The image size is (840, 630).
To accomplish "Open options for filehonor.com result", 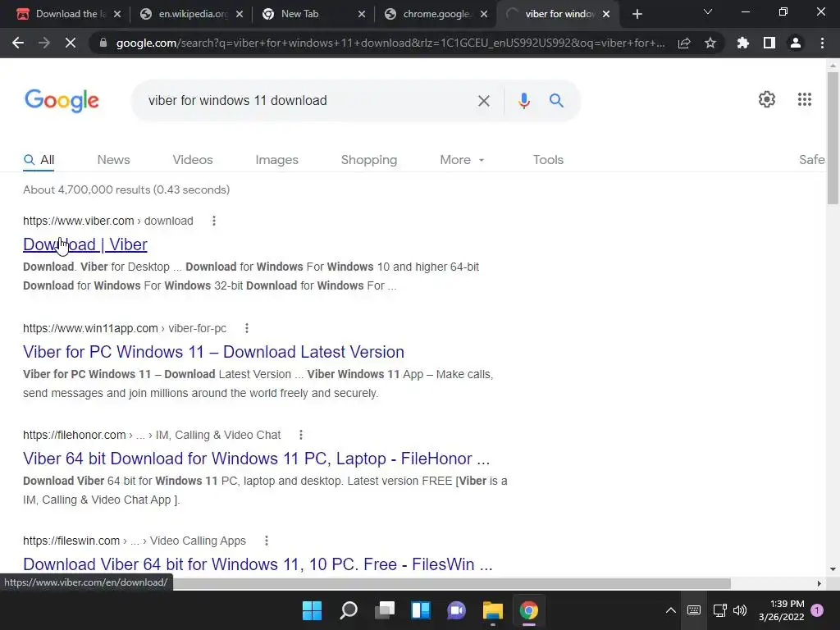I will 301,435.
